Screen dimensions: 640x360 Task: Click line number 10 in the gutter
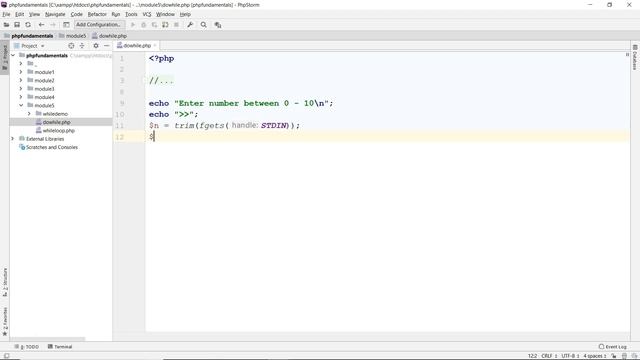[x=120, y=114]
